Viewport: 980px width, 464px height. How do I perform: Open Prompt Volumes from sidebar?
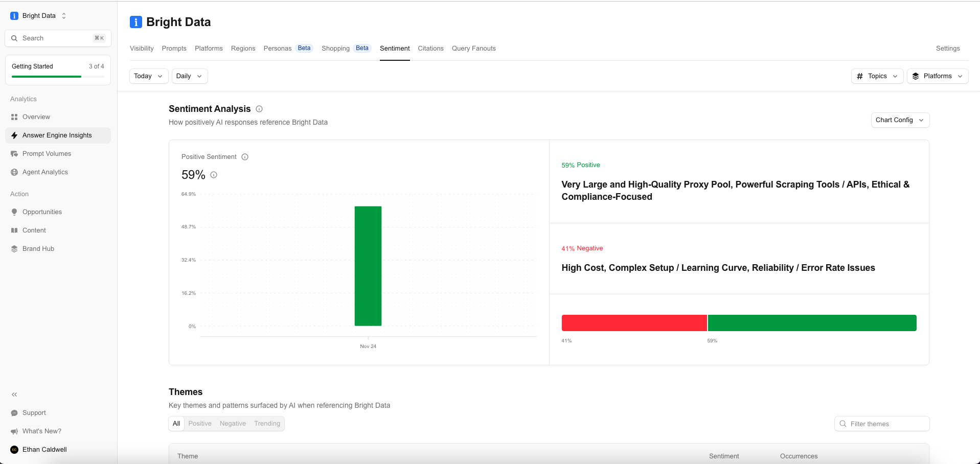pos(58,154)
